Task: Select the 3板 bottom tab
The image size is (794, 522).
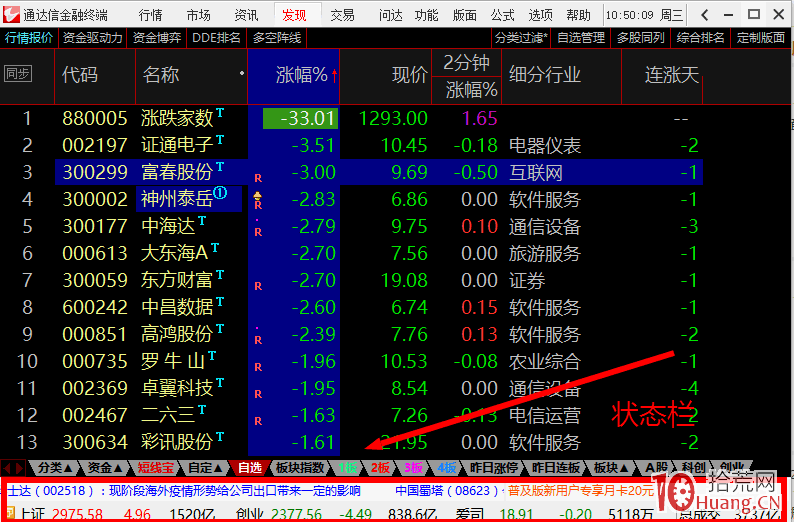Action: [x=413, y=467]
